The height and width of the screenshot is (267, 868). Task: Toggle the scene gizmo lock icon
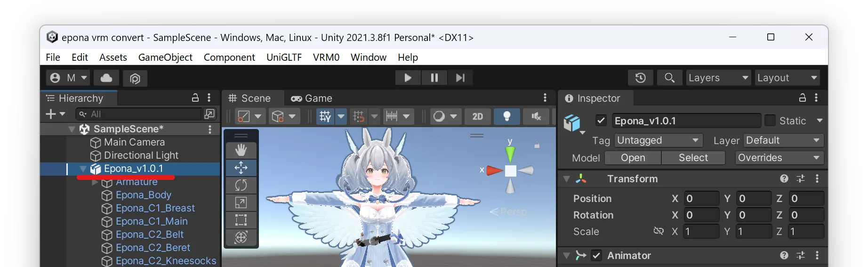pyautogui.click(x=537, y=145)
